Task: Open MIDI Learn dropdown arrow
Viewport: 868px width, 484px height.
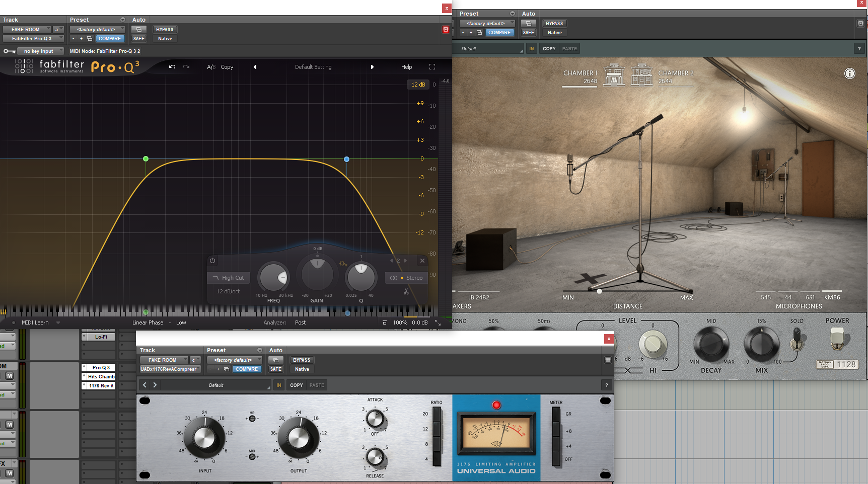Action: coord(58,323)
